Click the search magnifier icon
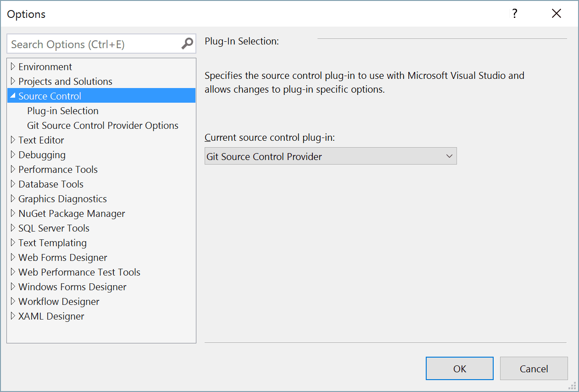This screenshot has width=579, height=392. [187, 44]
